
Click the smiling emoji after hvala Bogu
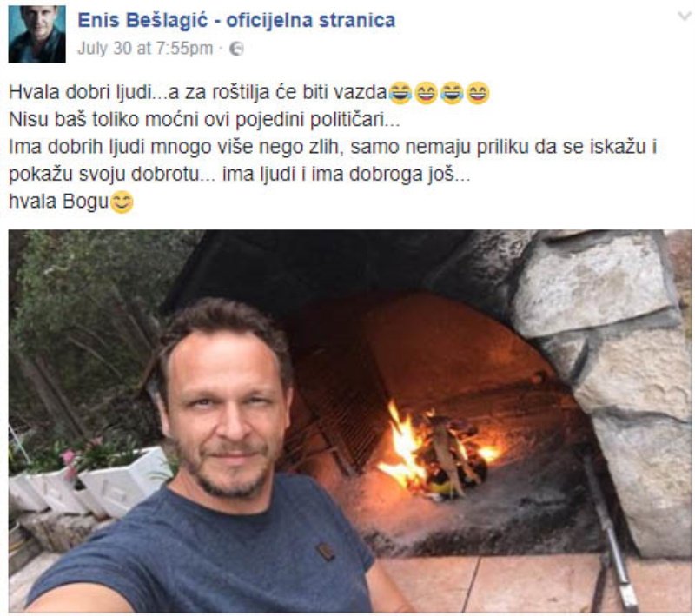(x=122, y=202)
